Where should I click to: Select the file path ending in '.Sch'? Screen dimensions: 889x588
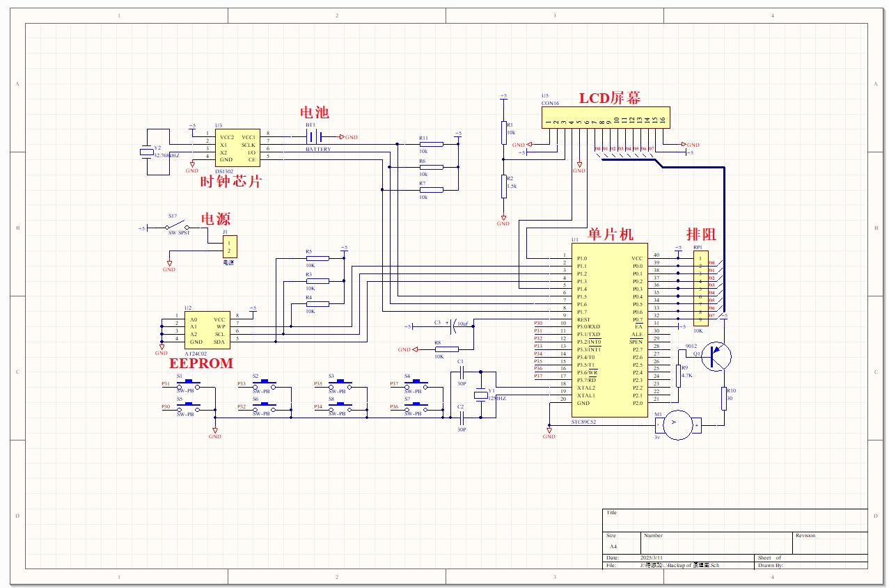pos(680,566)
